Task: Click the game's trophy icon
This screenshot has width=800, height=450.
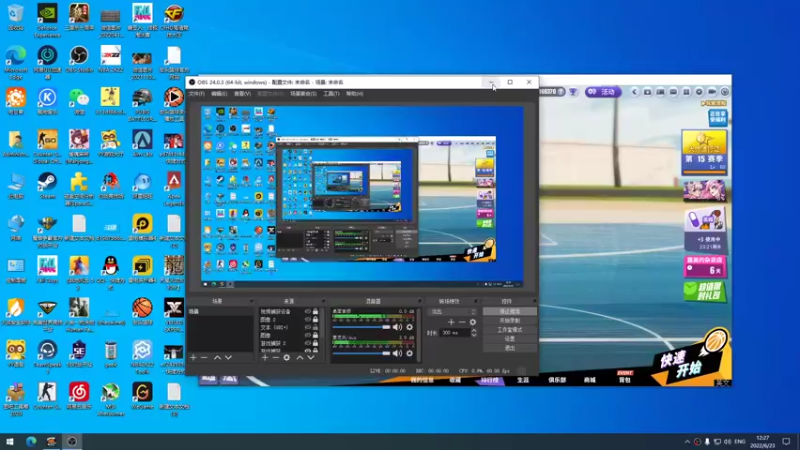Action: tap(573, 92)
